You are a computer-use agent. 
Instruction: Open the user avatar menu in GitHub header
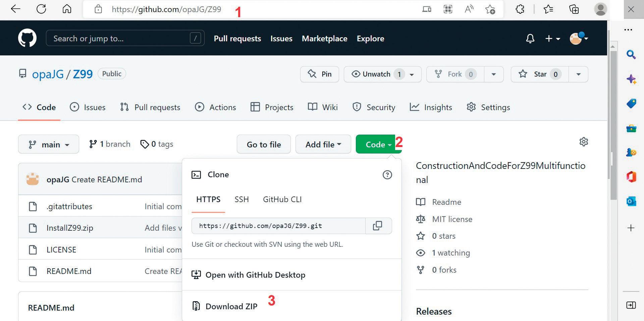(579, 38)
